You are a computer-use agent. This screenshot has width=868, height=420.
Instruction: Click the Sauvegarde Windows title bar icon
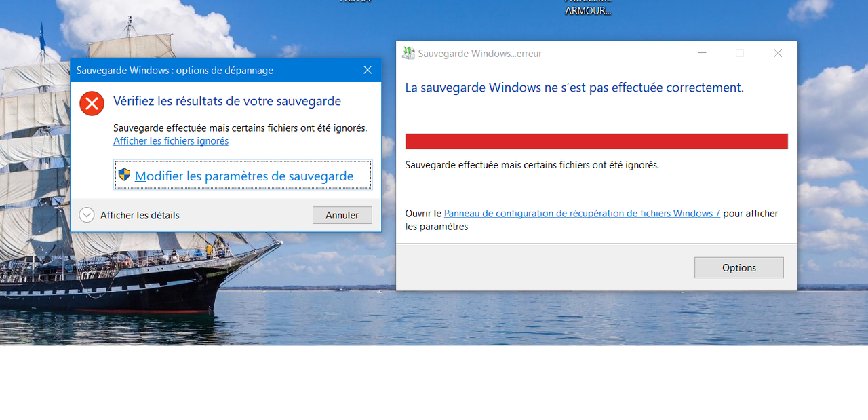click(408, 53)
